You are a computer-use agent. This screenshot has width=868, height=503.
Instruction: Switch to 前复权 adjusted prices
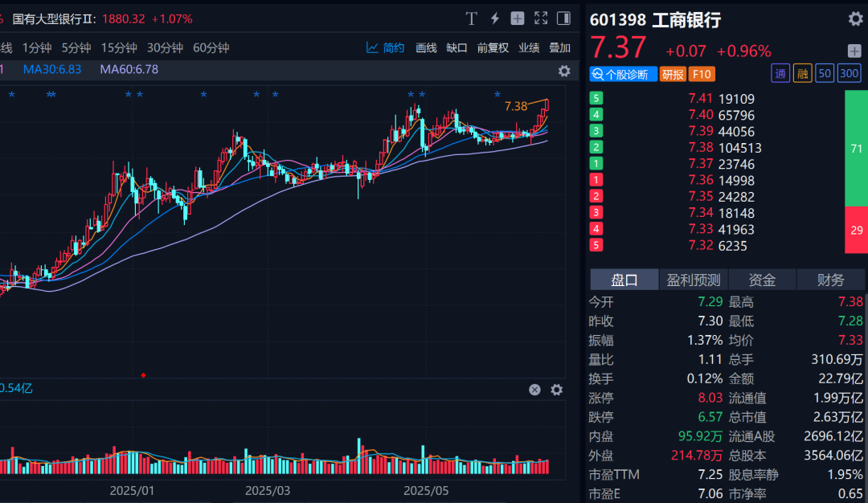click(x=493, y=47)
